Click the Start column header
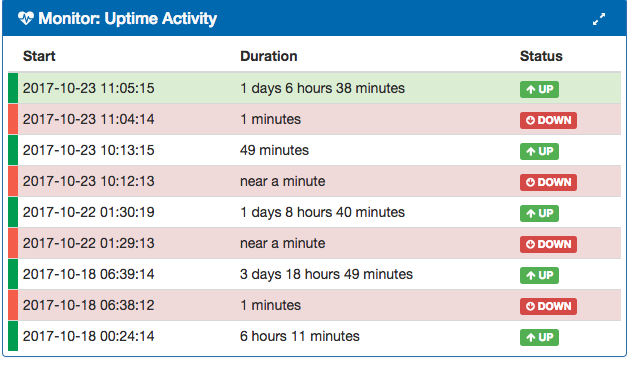 (39, 56)
